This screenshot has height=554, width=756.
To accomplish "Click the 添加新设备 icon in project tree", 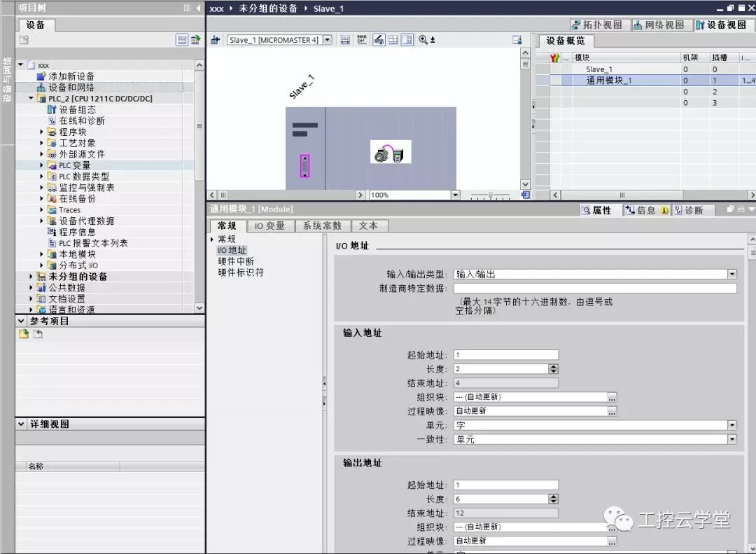I will 41,76.
